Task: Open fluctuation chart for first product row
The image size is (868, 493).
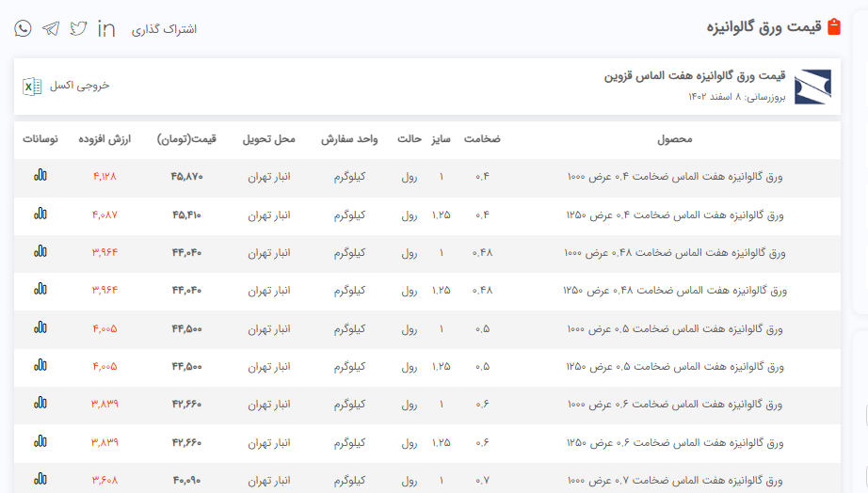Action: coord(40,175)
